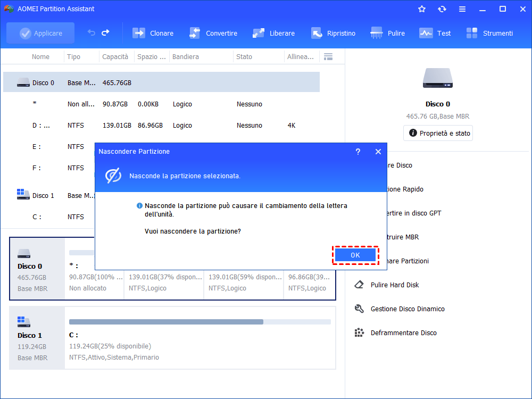Select the Disco 1 row in list
This screenshot has width=532, height=399.
[49, 195]
